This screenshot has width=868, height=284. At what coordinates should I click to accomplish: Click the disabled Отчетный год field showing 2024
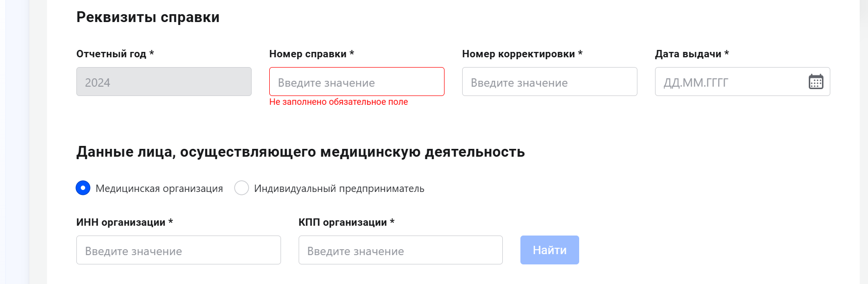coord(164,82)
